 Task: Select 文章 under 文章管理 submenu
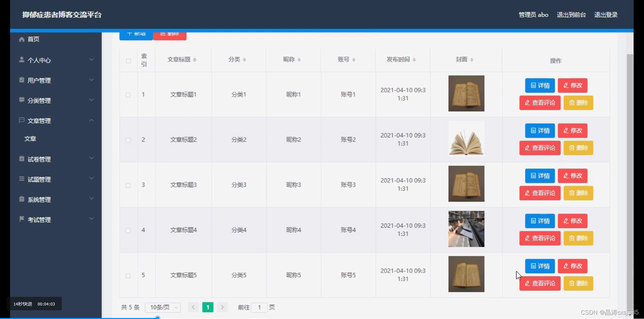point(30,138)
